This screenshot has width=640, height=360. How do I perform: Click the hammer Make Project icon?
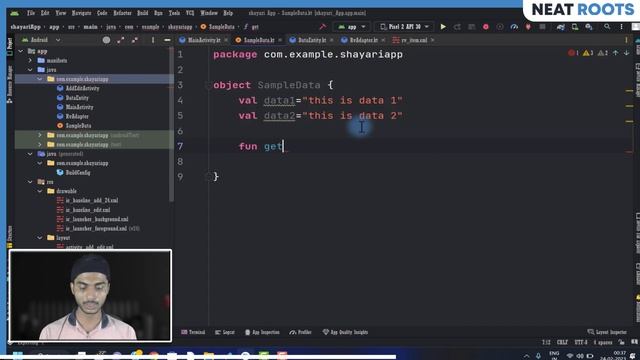click(x=322, y=27)
